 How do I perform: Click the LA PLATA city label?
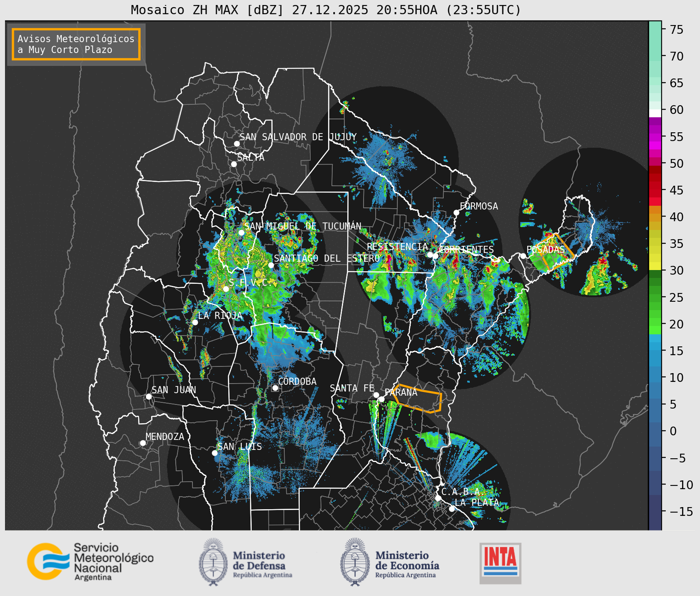point(477,503)
